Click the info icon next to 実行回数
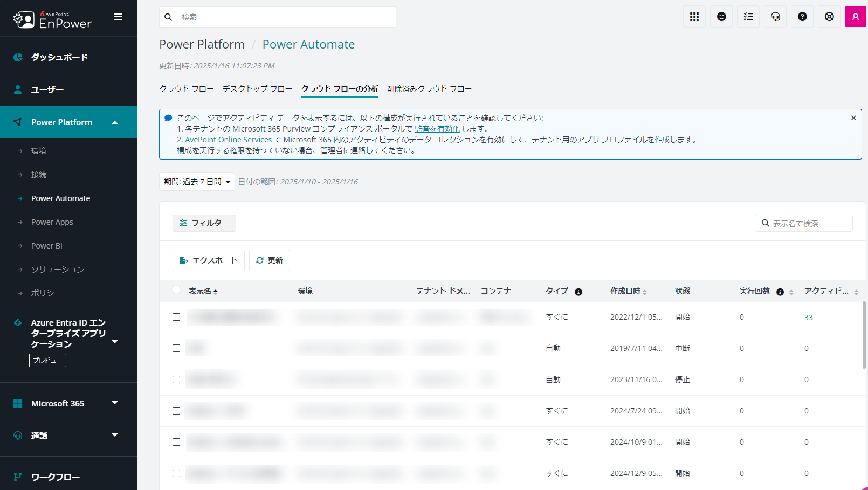This screenshot has width=868, height=490. coord(780,292)
